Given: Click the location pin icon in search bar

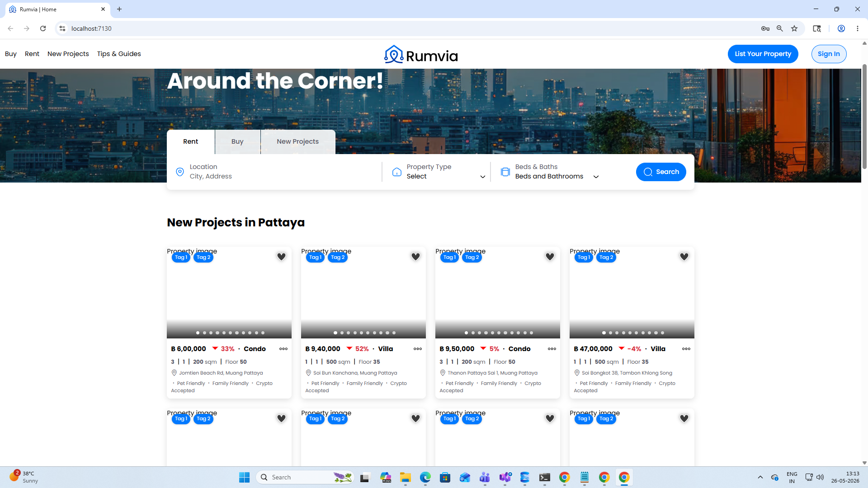Looking at the screenshot, I should (180, 172).
